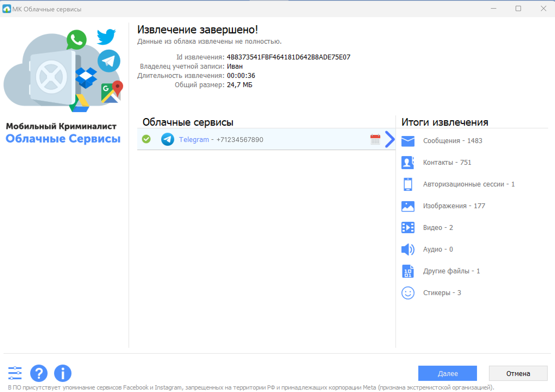Select the text "Аудио - 0"

tap(438, 249)
